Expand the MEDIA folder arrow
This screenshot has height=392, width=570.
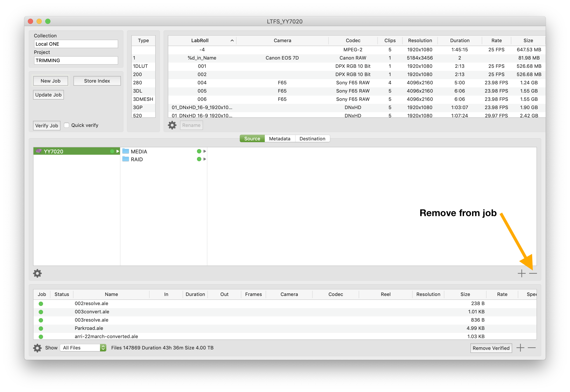(205, 151)
